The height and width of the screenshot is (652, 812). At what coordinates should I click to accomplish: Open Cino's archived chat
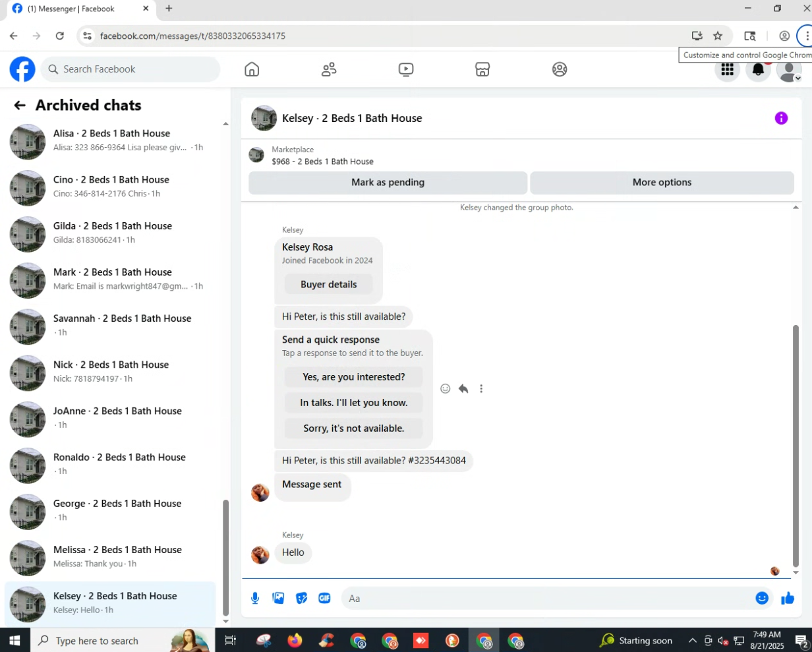[110, 187]
